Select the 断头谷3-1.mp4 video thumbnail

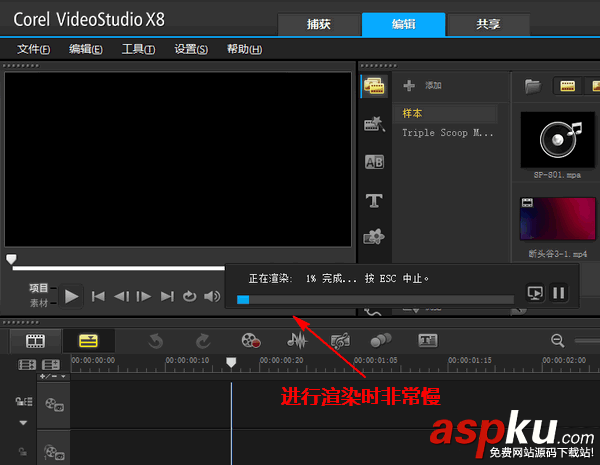pos(558,219)
